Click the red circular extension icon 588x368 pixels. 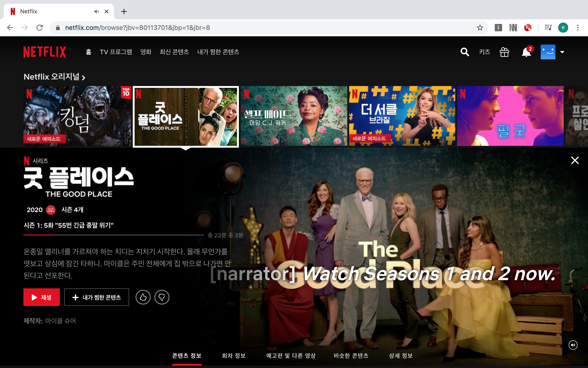[528, 28]
